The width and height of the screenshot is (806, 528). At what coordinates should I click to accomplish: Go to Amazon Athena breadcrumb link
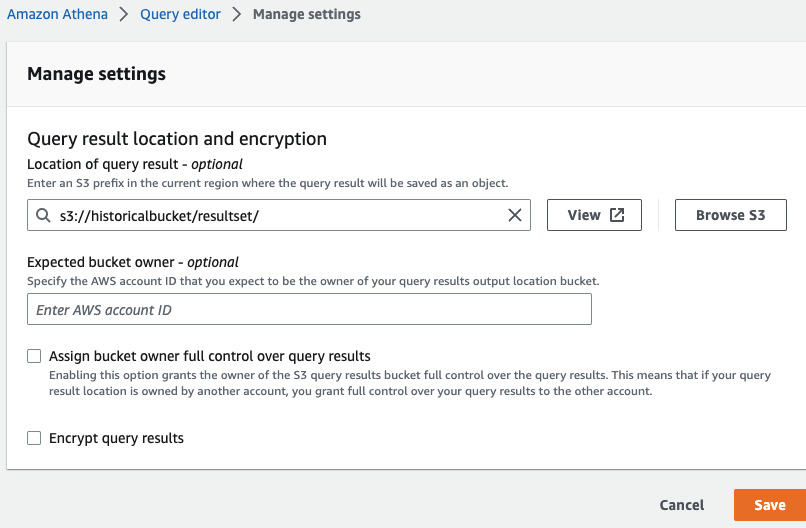coord(57,14)
